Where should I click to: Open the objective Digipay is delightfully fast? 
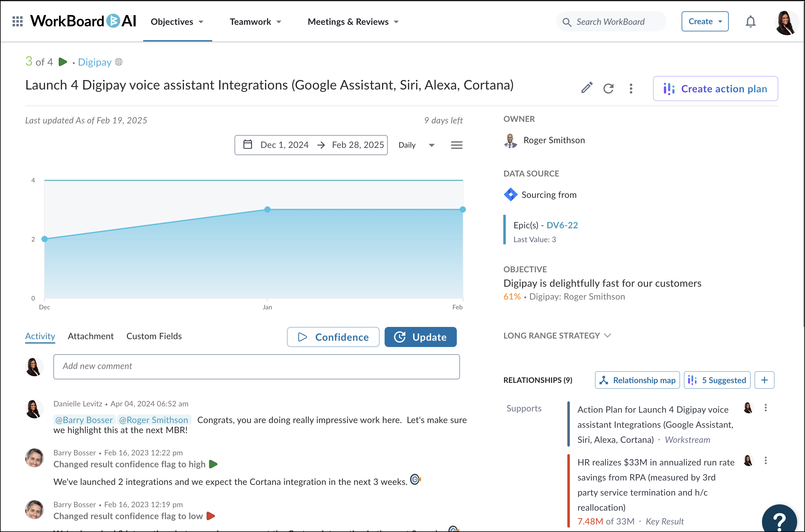click(602, 283)
